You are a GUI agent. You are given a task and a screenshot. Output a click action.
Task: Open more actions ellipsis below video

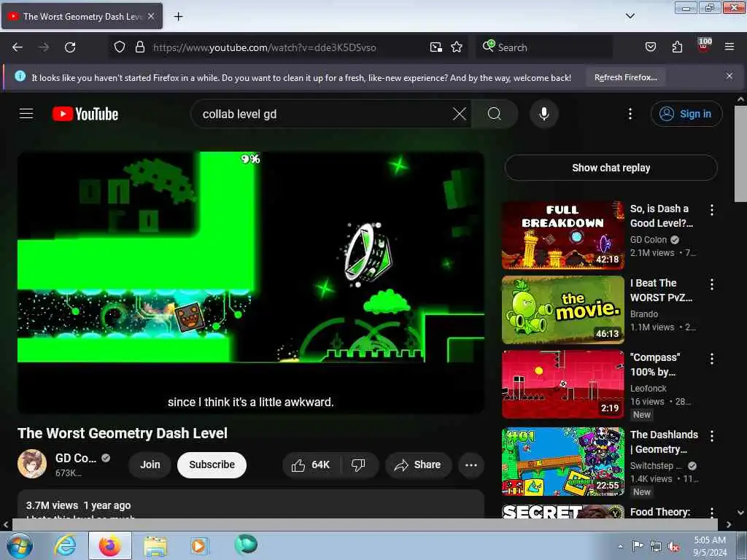(x=471, y=464)
